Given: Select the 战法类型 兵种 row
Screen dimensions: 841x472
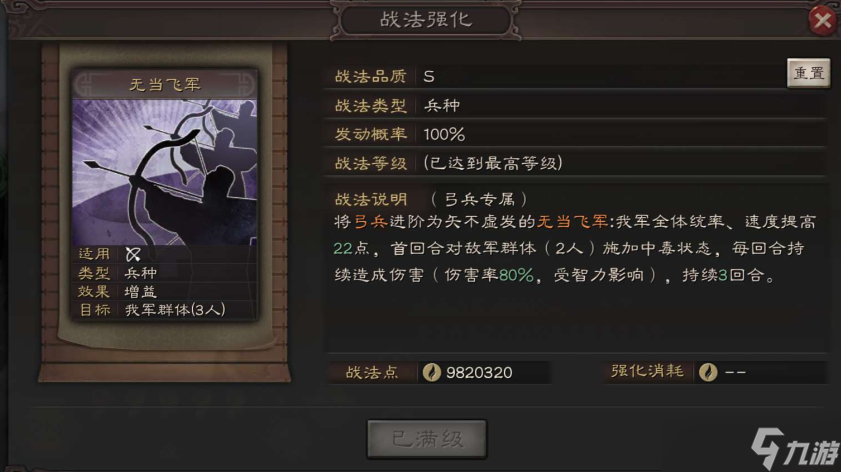Looking at the screenshot, I should click(577, 105).
